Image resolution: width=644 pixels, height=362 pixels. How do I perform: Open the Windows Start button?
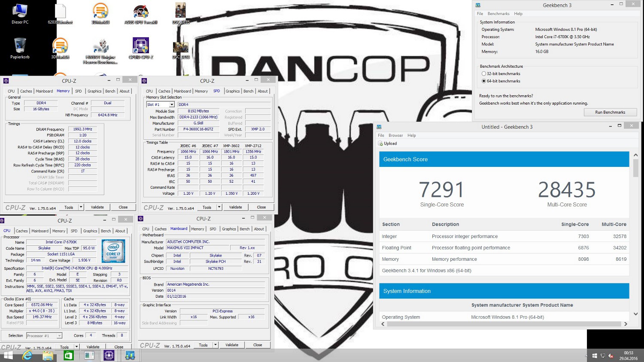click(x=8, y=356)
